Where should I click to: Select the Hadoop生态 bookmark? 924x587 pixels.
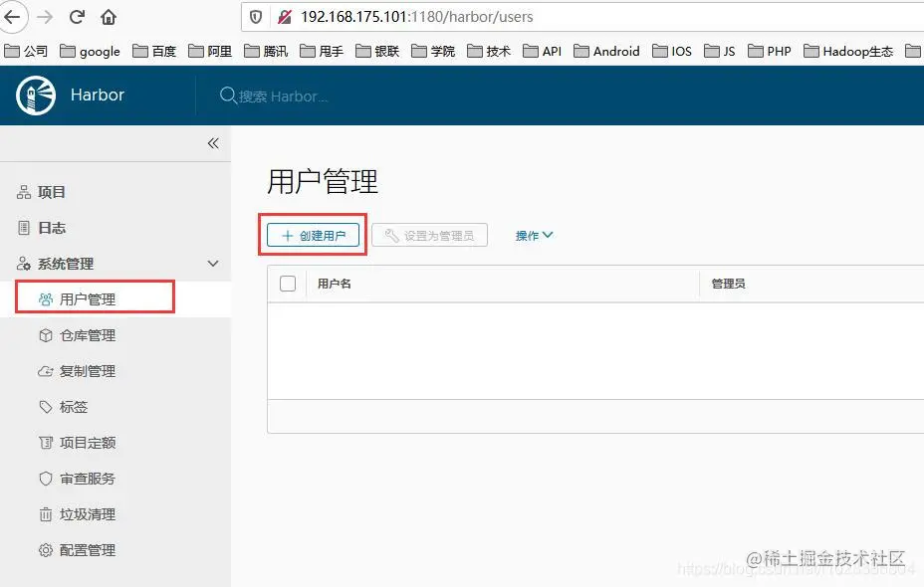(848, 51)
